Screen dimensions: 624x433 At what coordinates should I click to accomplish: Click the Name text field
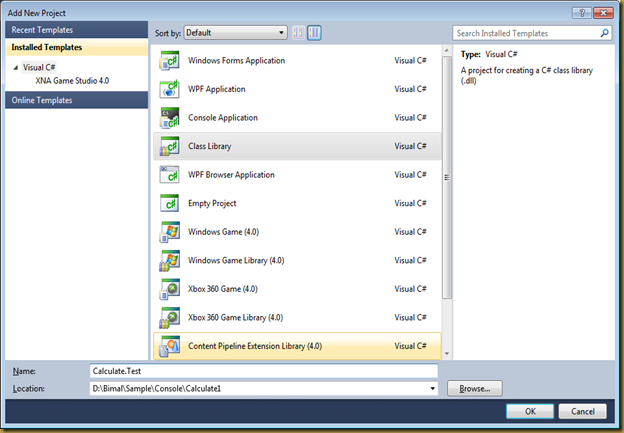pos(264,371)
